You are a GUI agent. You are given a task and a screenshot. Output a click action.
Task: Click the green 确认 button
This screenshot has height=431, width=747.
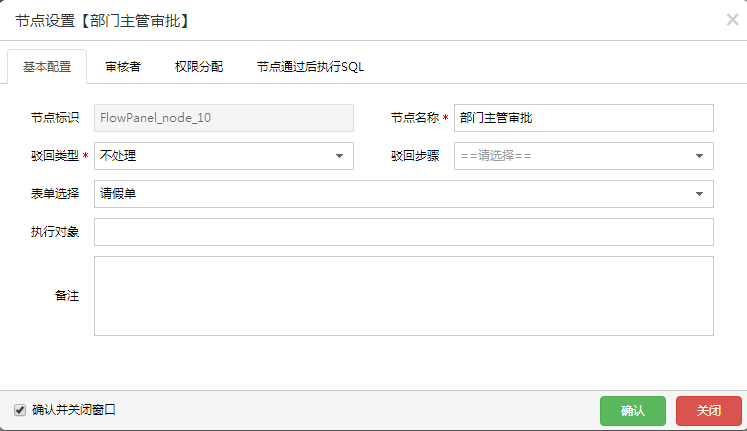[x=633, y=411]
